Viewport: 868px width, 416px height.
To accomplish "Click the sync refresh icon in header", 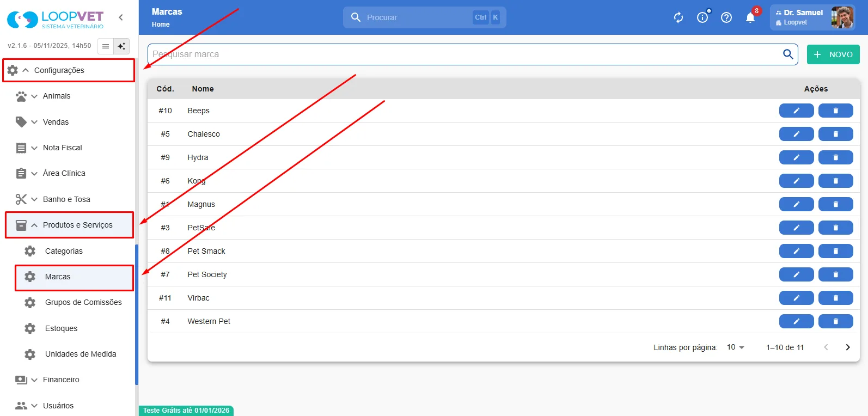I will pyautogui.click(x=678, y=17).
